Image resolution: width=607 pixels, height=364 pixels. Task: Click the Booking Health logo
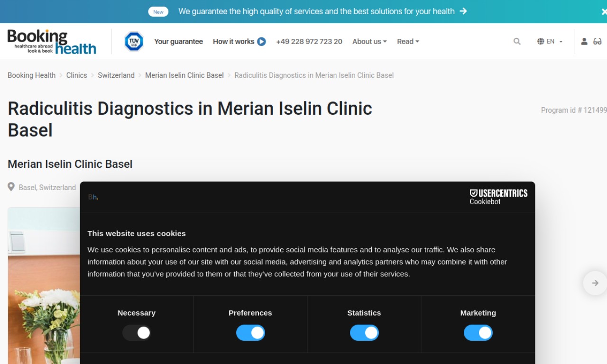point(52,42)
